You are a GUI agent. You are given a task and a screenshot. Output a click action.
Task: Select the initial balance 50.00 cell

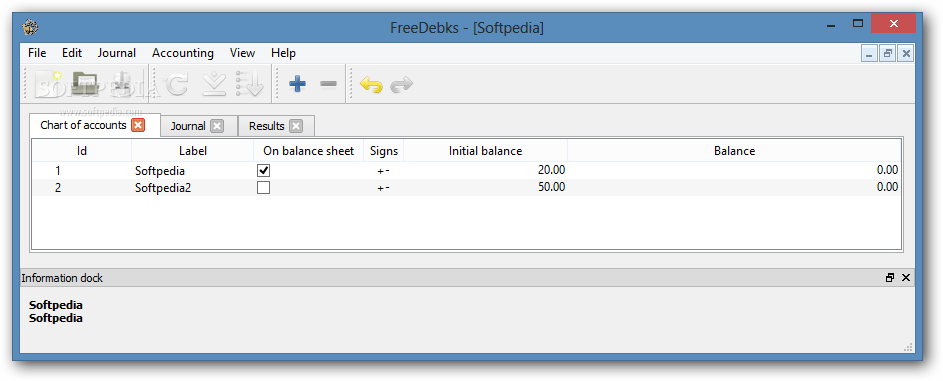(x=485, y=187)
